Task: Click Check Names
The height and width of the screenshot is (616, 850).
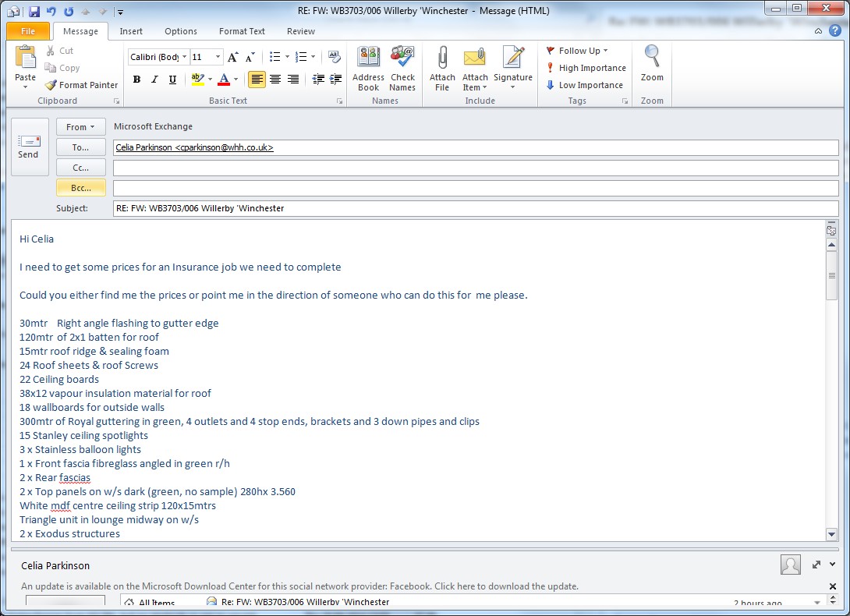Action: [402, 69]
